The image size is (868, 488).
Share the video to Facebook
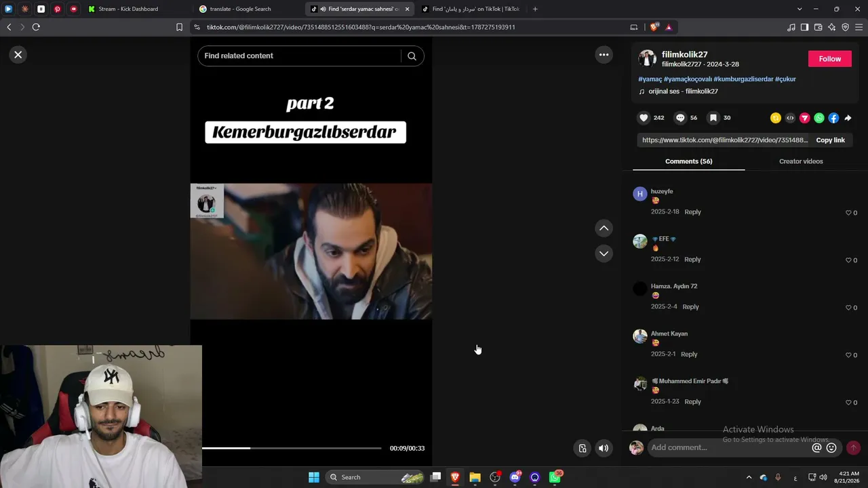(x=833, y=118)
